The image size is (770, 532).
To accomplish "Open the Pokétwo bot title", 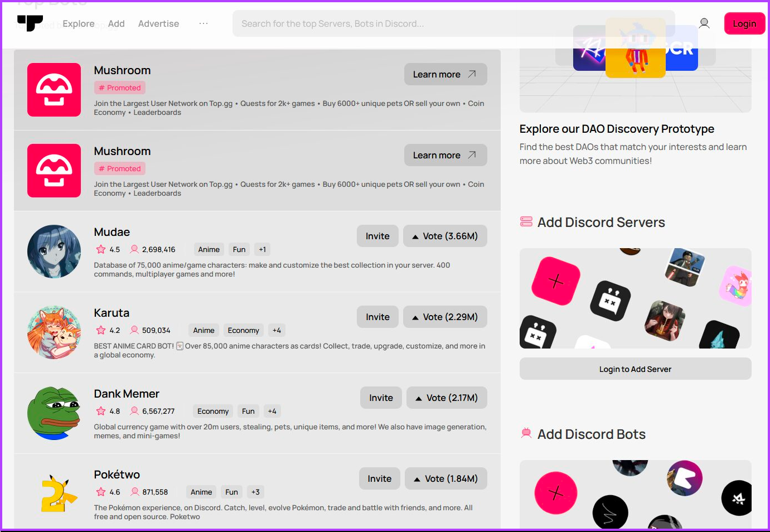I will pyautogui.click(x=117, y=475).
